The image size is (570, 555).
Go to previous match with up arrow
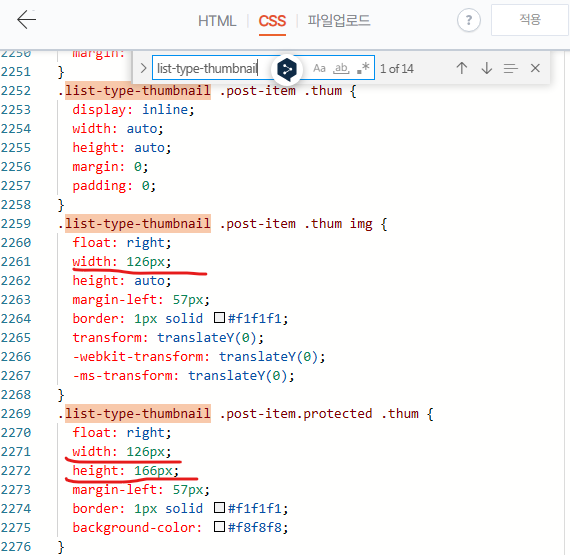[x=462, y=68]
